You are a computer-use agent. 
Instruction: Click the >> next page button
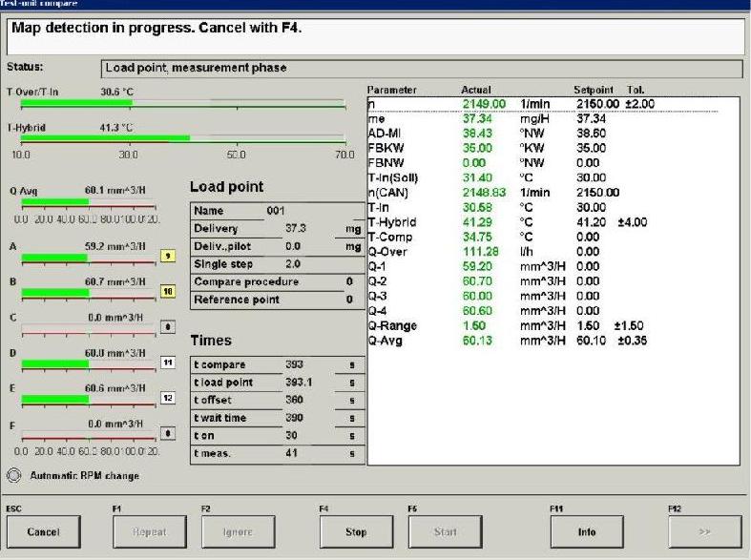point(703,531)
